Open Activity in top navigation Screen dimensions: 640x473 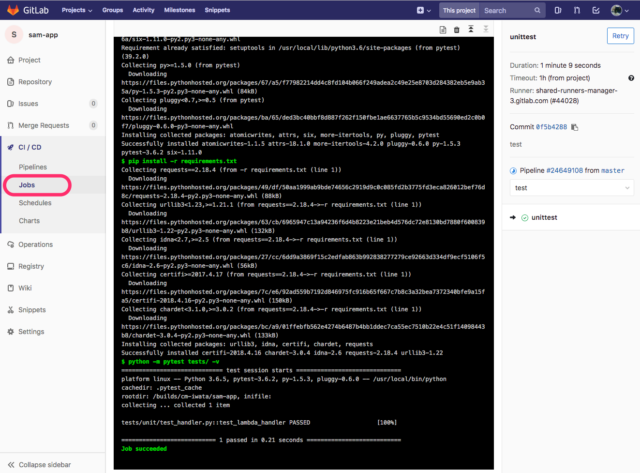143,10
